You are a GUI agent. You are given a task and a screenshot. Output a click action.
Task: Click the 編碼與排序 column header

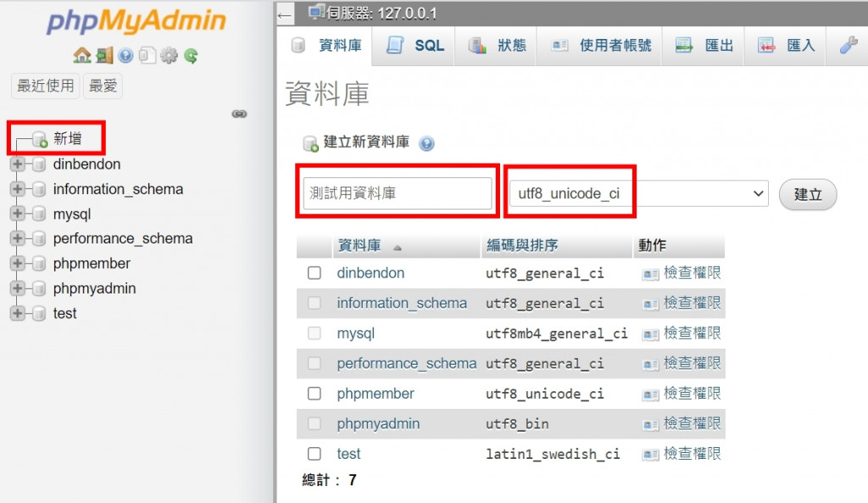click(522, 245)
